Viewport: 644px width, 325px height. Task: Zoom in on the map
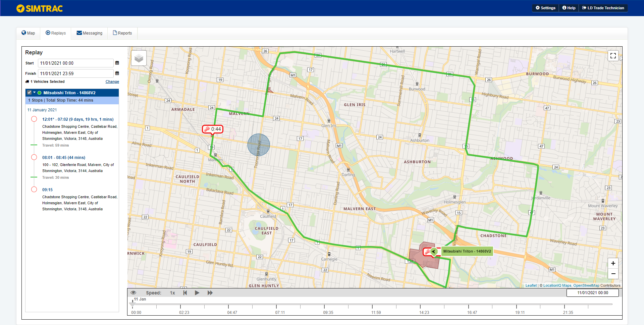tap(613, 263)
